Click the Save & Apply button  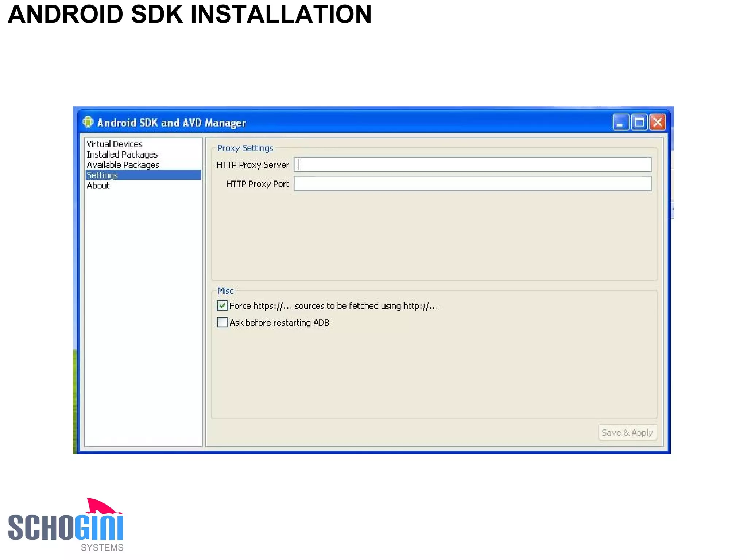point(627,433)
